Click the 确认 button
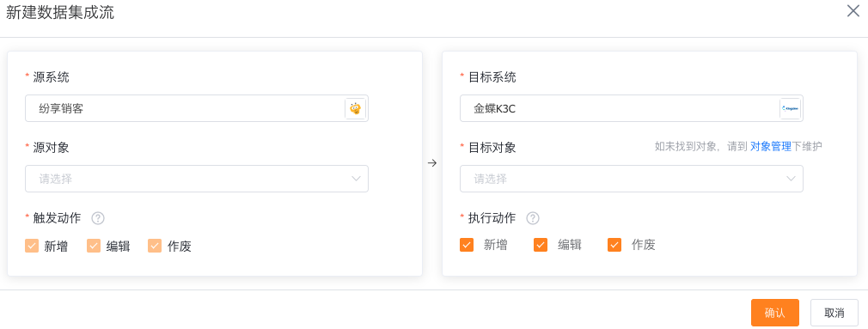This screenshot has height=329, width=868. point(775,313)
